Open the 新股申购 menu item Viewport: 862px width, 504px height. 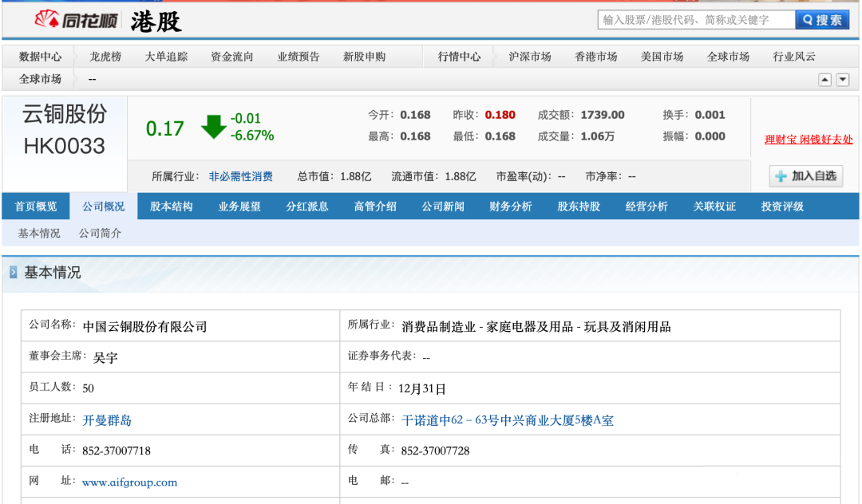(366, 56)
